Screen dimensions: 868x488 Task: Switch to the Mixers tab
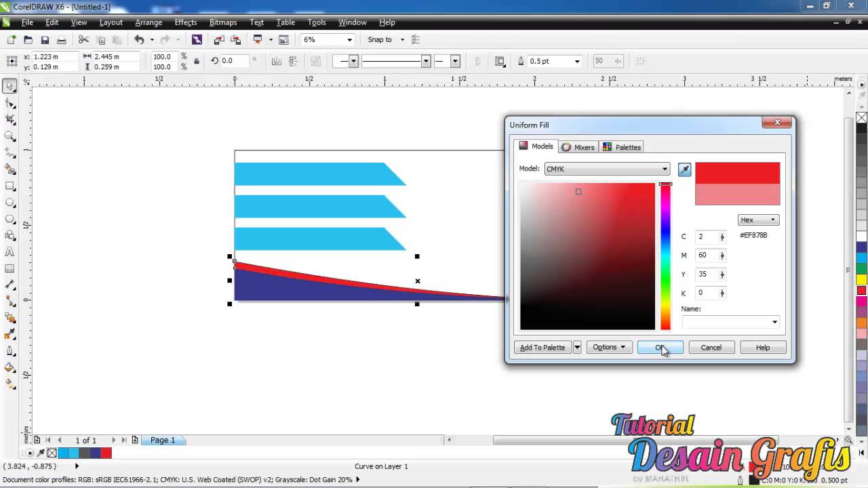[x=578, y=147]
